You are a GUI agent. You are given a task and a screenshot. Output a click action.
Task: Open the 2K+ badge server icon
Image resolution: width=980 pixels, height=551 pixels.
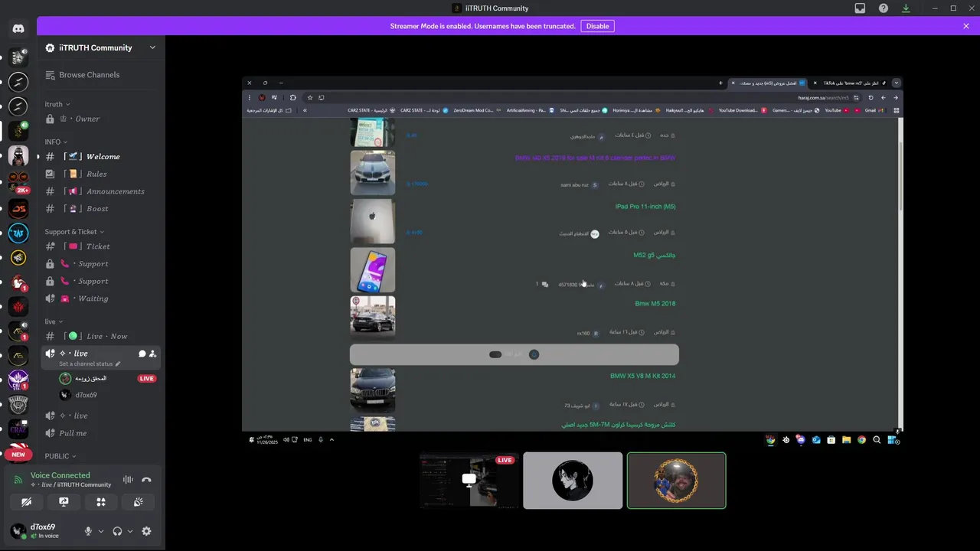tap(18, 183)
